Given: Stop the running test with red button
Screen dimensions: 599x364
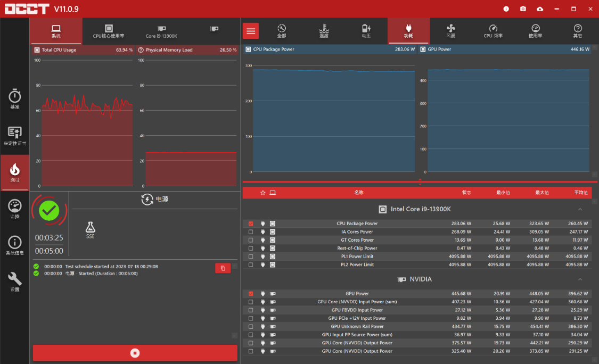Looking at the screenshot, I should click(x=135, y=353).
